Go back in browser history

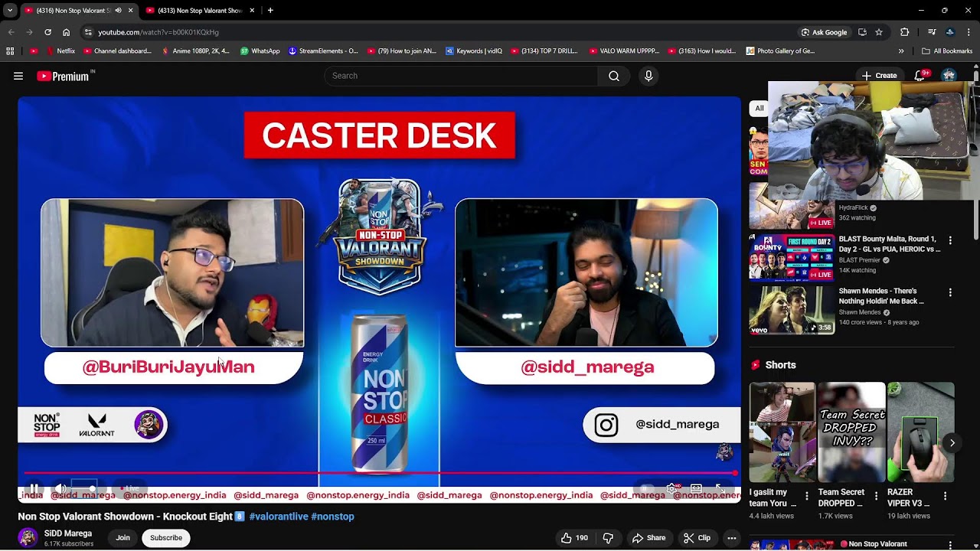coord(11,32)
